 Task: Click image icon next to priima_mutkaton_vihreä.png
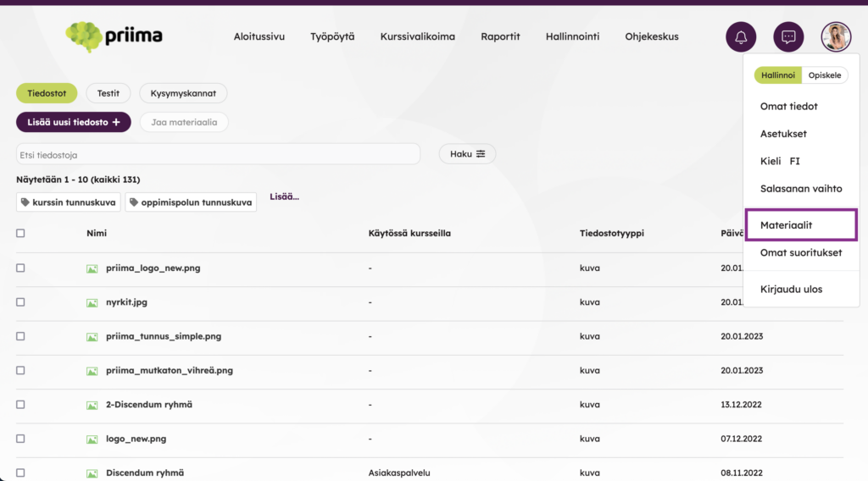coord(92,371)
